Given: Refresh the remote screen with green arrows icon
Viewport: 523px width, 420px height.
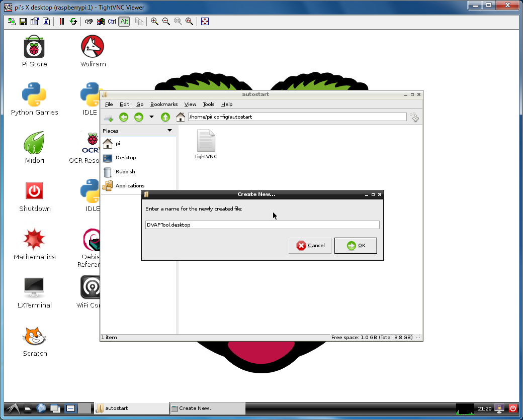Looking at the screenshot, I should [x=73, y=22].
